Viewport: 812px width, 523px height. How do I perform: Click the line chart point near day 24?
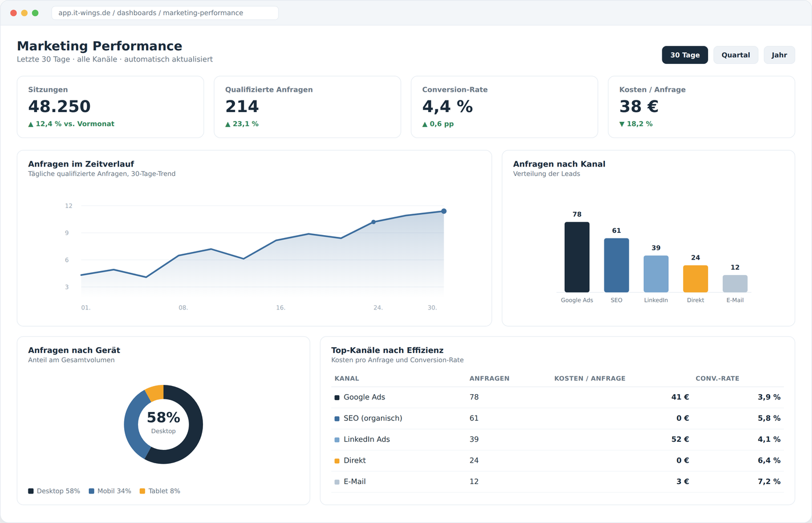coord(374,222)
